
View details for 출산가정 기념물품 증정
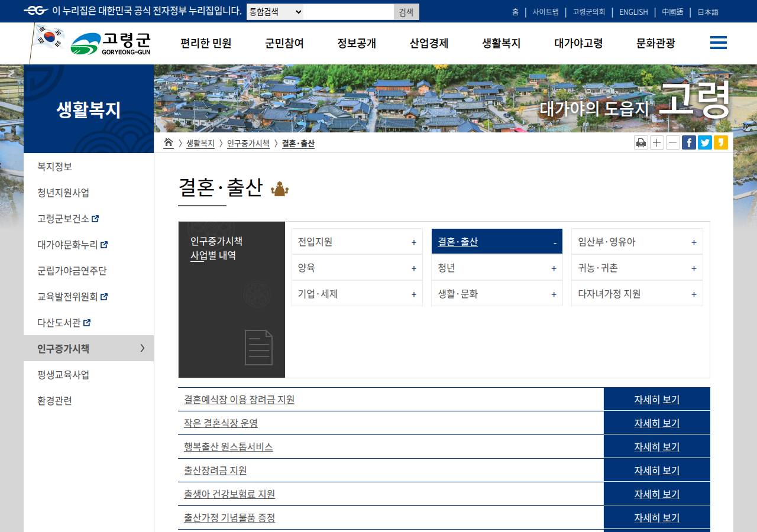click(x=656, y=517)
